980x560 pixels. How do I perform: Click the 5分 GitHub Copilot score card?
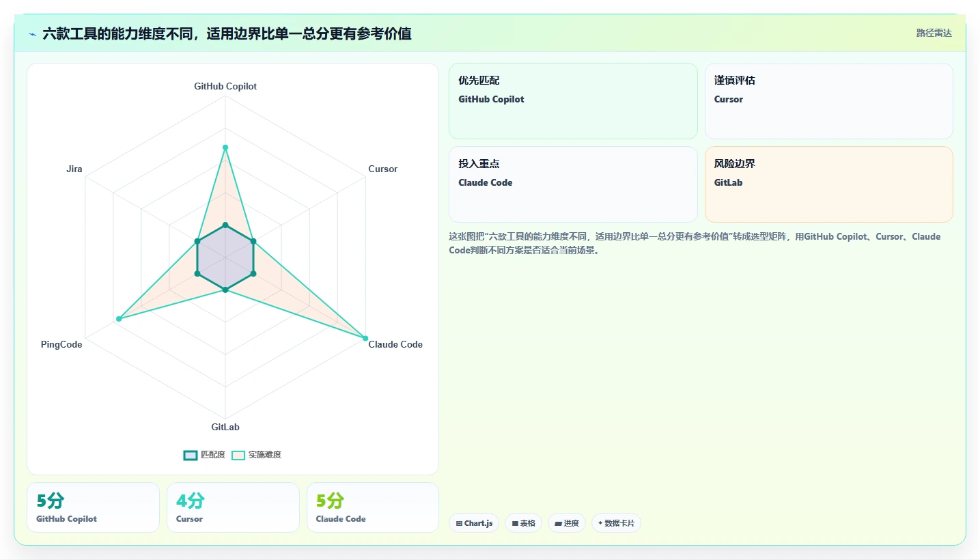93,507
